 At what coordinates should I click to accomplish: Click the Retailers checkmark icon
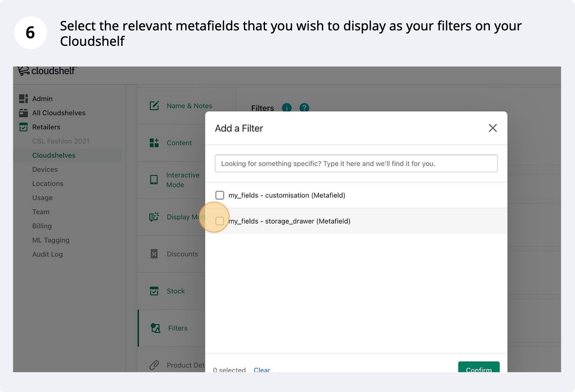tap(23, 127)
